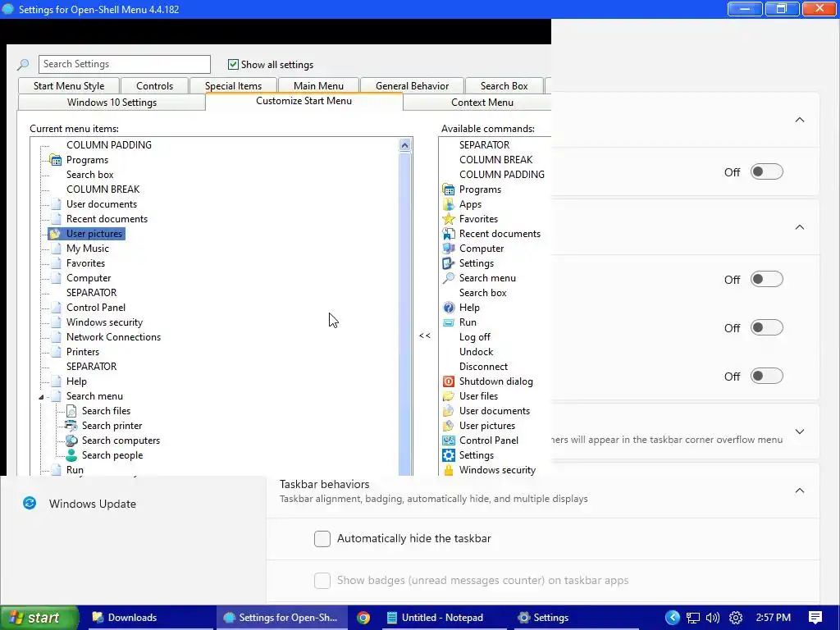Click the Programs icon in Available commands
The height and width of the screenshot is (630, 840).
pyautogui.click(x=449, y=189)
